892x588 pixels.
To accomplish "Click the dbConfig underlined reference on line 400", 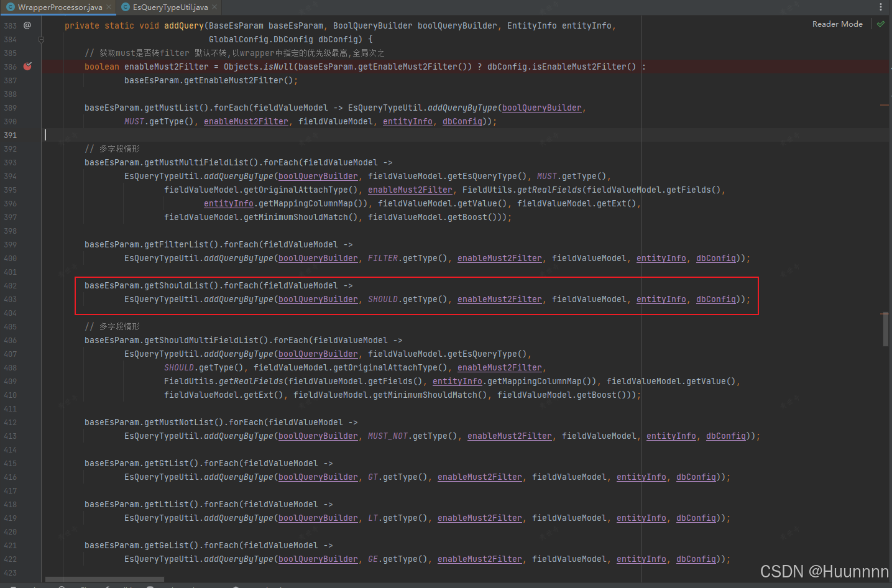I will [x=716, y=258].
